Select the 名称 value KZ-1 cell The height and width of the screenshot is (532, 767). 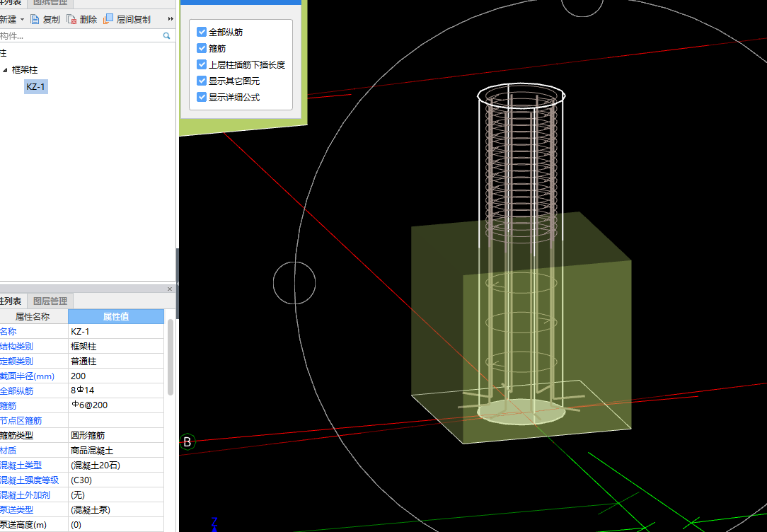pyautogui.click(x=116, y=331)
